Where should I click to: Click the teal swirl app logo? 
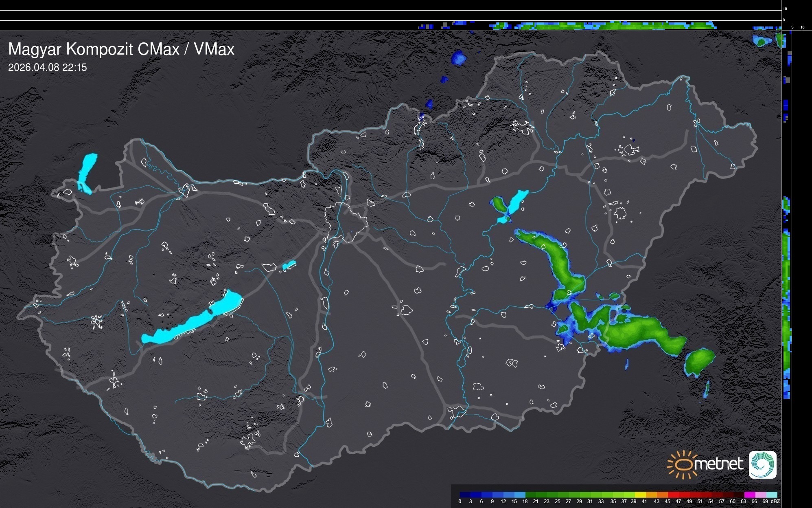click(x=762, y=464)
